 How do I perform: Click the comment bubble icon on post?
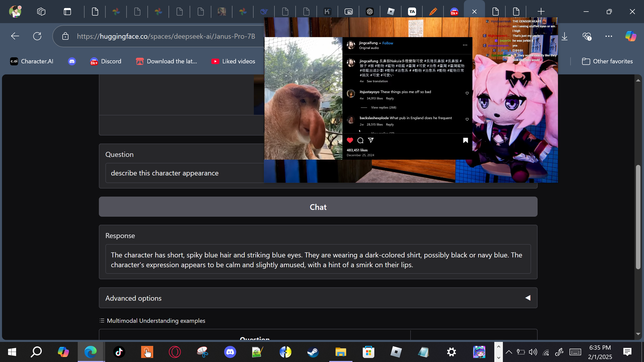point(360,140)
